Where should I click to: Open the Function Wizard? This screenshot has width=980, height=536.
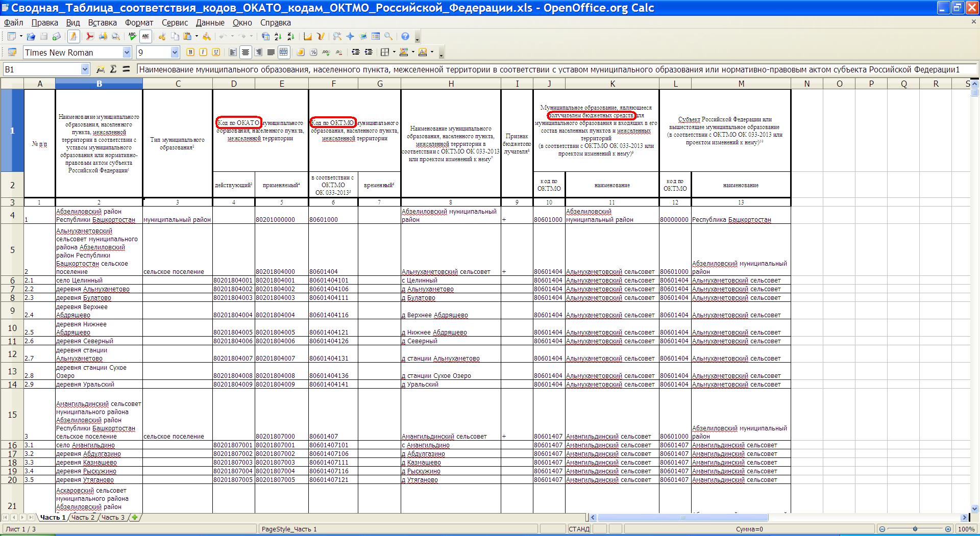coord(101,69)
